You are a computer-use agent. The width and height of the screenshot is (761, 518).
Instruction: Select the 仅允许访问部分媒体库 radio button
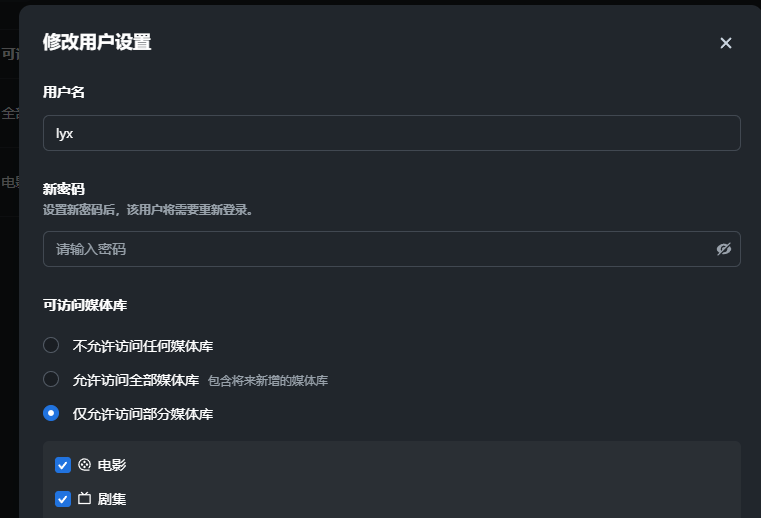coord(51,413)
